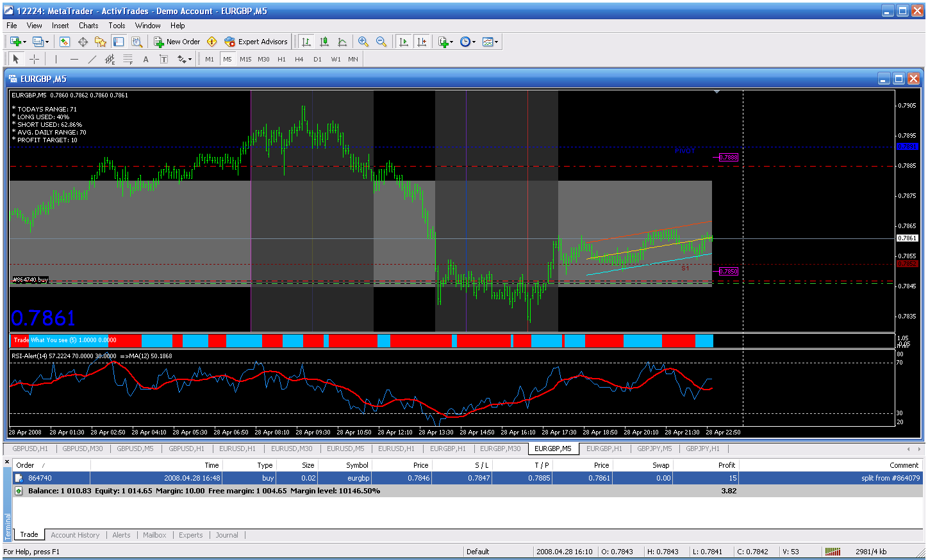The width and height of the screenshot is (928, 560).
Task: Select the crosshair cursor tool
Action: point(35,59)
